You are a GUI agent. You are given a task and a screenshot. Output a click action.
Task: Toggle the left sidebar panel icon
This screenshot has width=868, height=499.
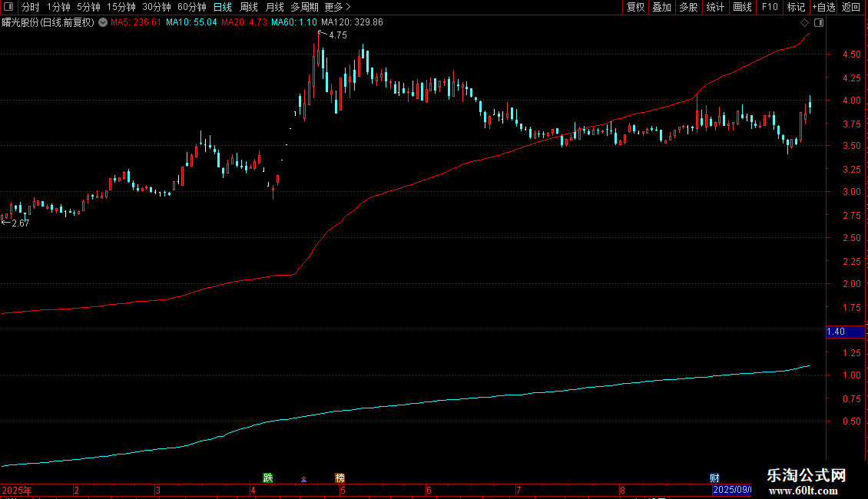8,7
